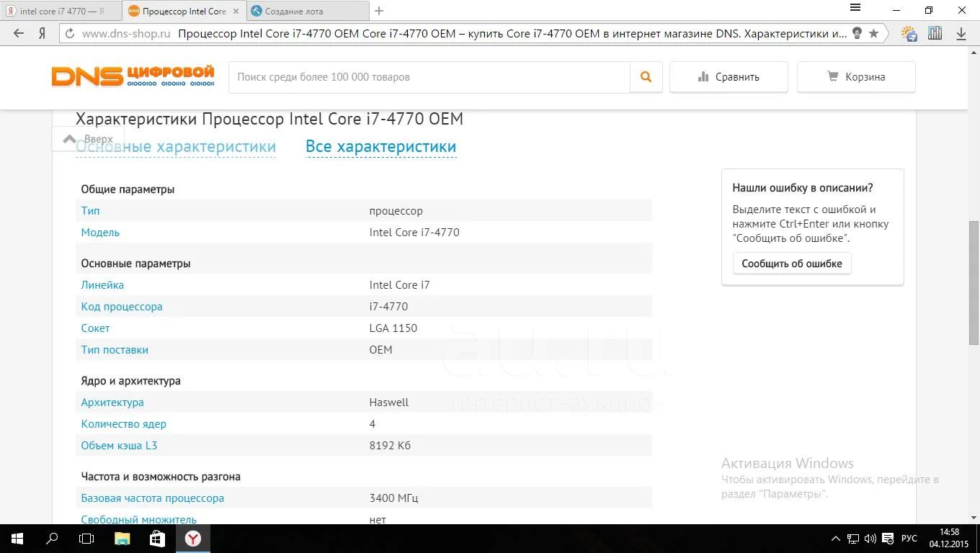Screen dimensions: 980x553
Task: Click the weather extension icon in the toolbar
Action: point(909,33)
